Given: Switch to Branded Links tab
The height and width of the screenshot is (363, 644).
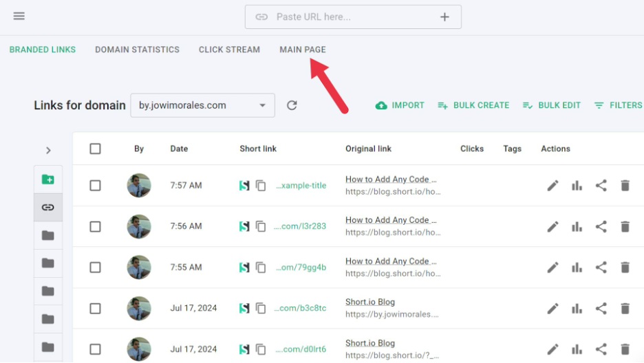Looking at the screenshot, I should 43,49.
